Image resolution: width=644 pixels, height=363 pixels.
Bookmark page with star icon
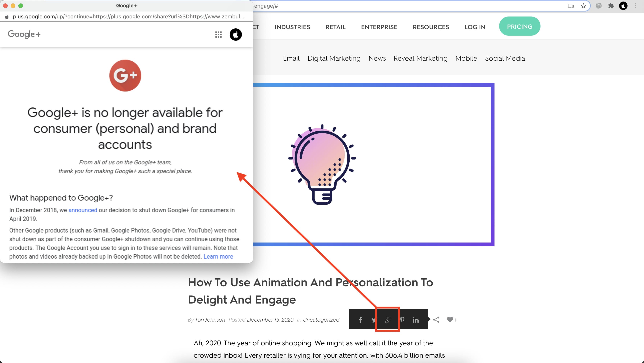583,6
